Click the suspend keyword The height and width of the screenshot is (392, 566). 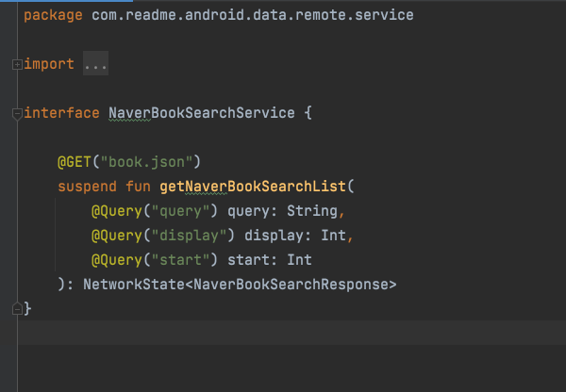coord(87,187)
